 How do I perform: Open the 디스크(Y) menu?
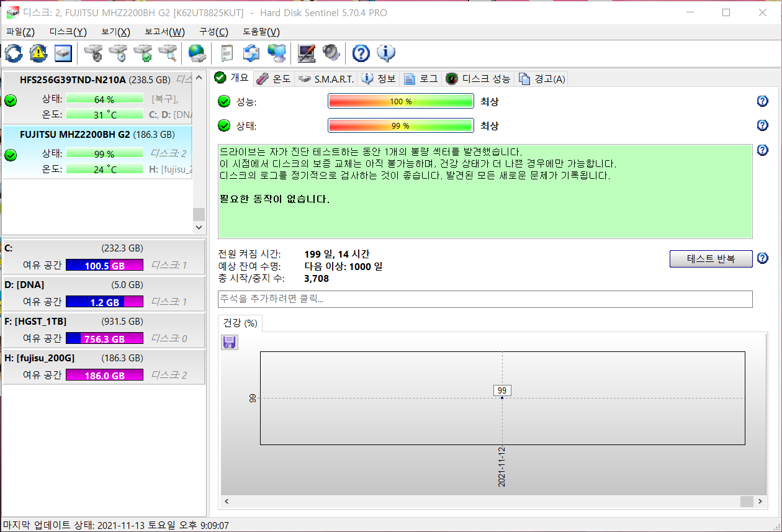pos(68,32)
